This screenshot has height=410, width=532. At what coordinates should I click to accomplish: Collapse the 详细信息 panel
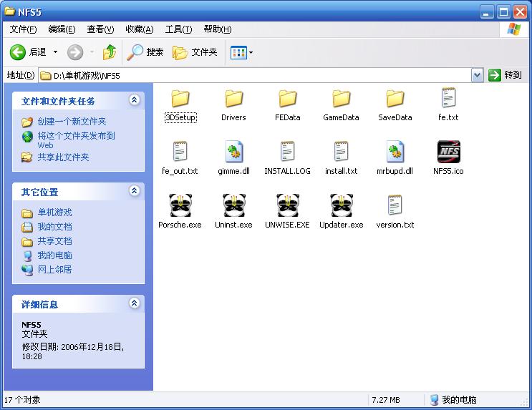click(x=135, y=303)
